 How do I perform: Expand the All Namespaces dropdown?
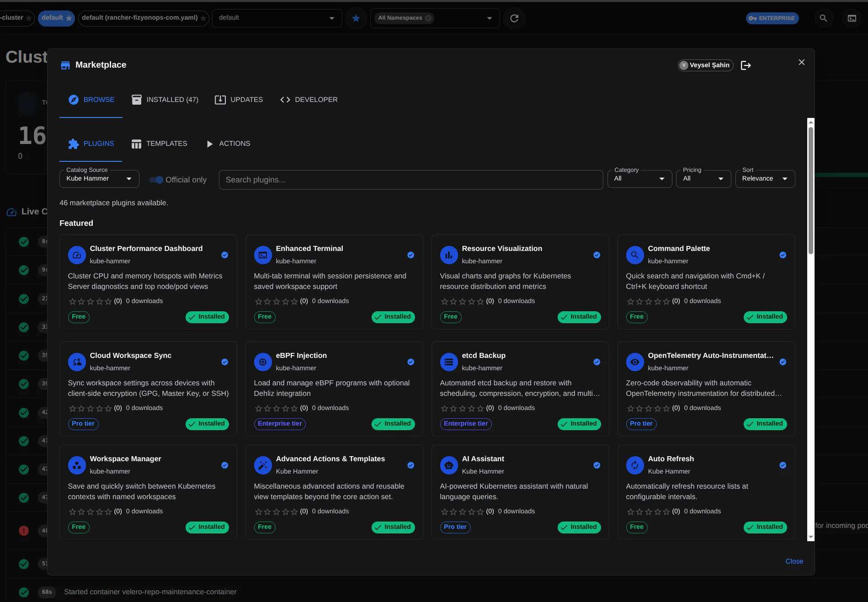[490, 18]
